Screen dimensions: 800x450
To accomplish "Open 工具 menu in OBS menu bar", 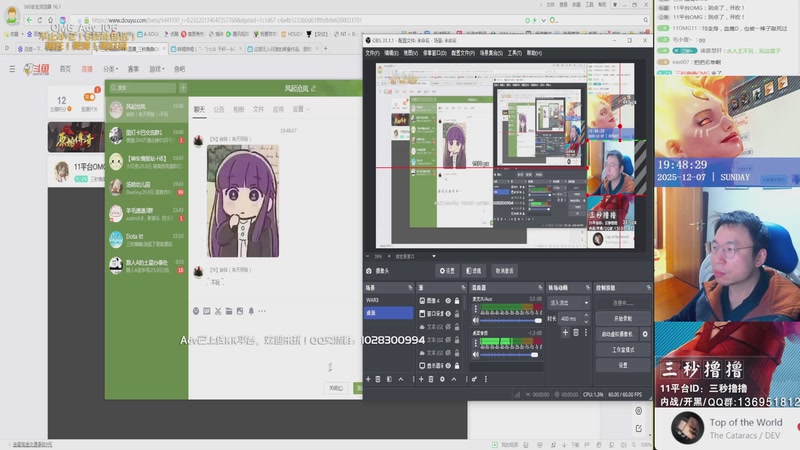I will pos(514,53).
